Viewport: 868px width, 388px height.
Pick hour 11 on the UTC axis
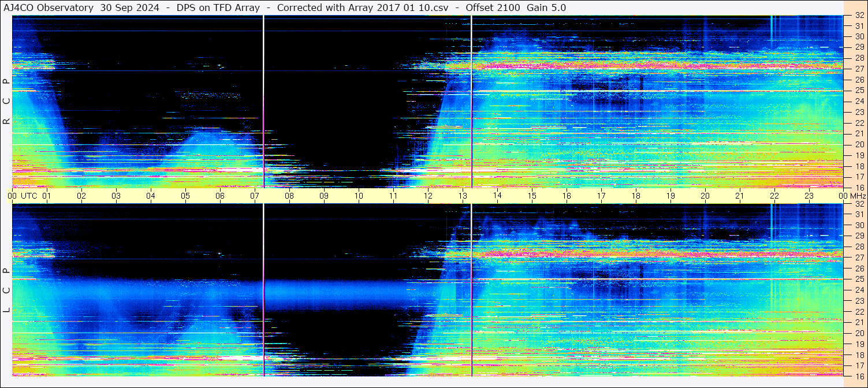393,196
